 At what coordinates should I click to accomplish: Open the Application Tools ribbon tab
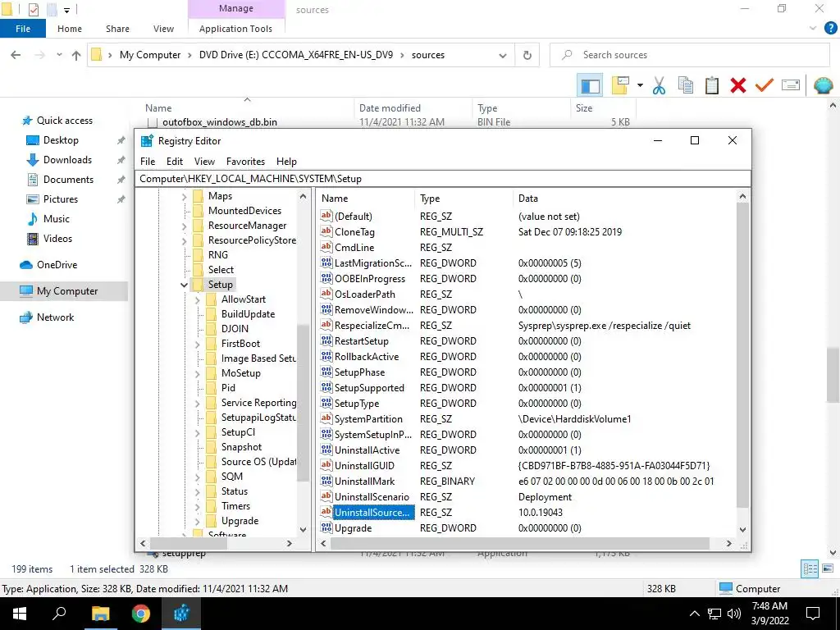235,29
